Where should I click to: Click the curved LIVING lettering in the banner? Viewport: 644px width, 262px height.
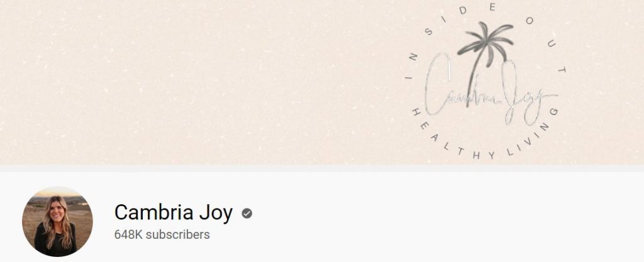534,132
